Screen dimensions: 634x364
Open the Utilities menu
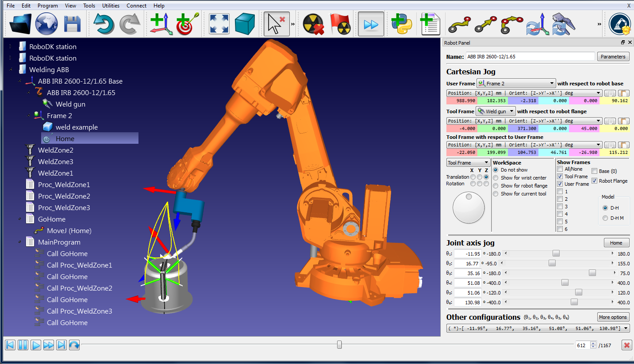[111, 5]
